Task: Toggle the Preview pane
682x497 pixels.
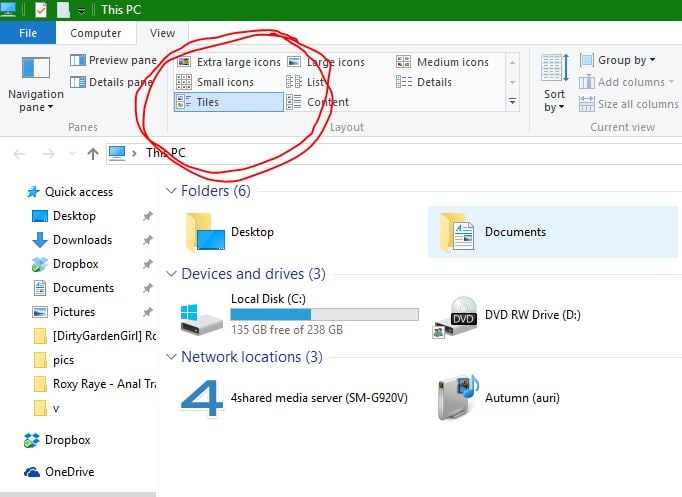Action: coord(113,60)
